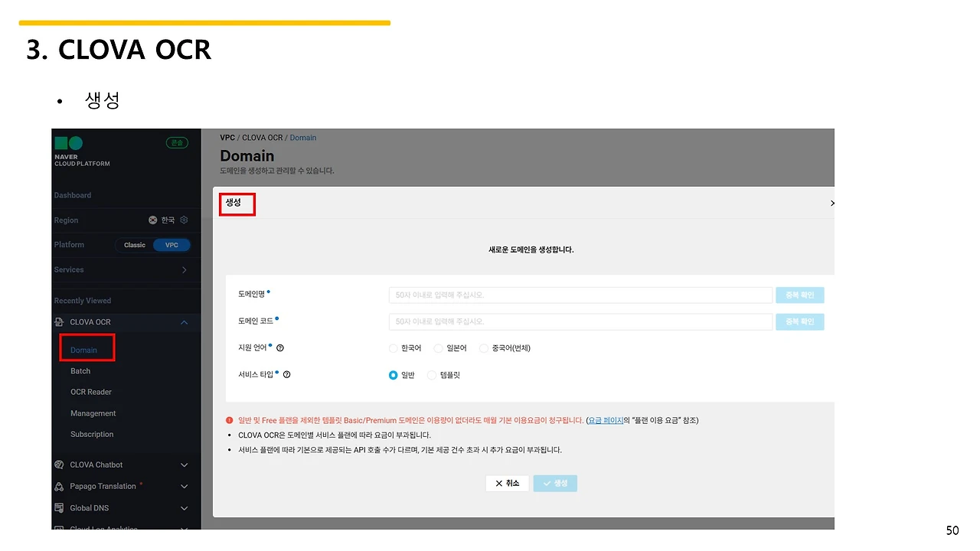Image resolution: width=980 pixels, height=551 pixels.
Task: Click the CLOVA Chatbot icon in sidebar
Action: (x=60, y=465)
